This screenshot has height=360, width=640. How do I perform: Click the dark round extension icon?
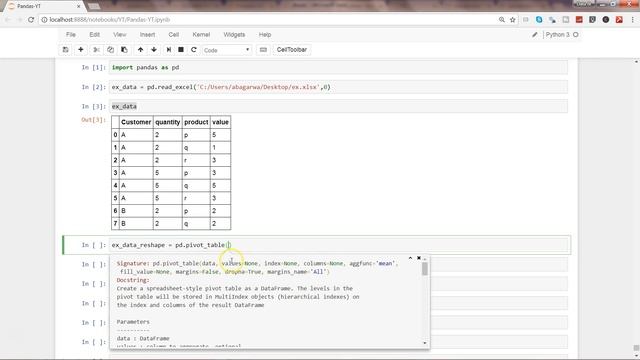pyautogui.click(x=606, y=20)
